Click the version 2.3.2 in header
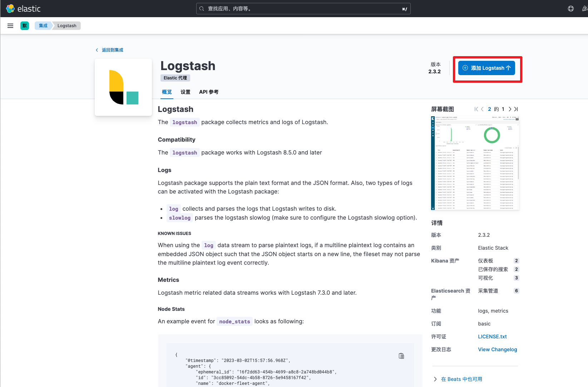This screenshot has height=387, width=588. (x=435, y=72)
